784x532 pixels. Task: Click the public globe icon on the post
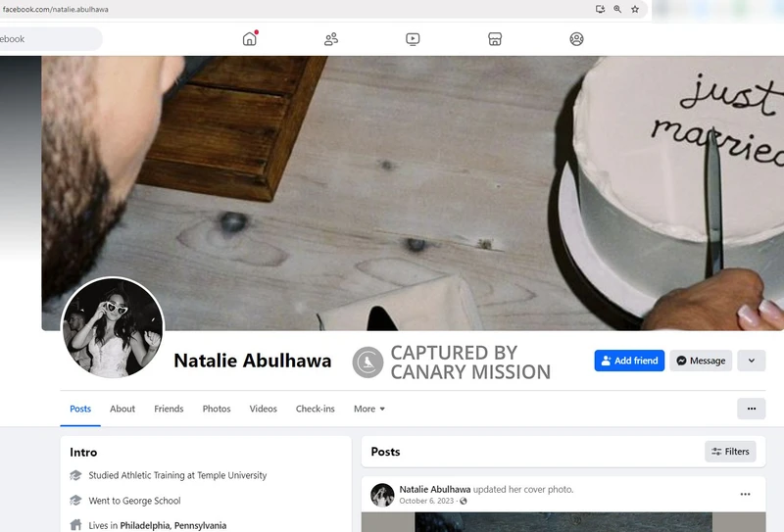(x=464, y=501)
